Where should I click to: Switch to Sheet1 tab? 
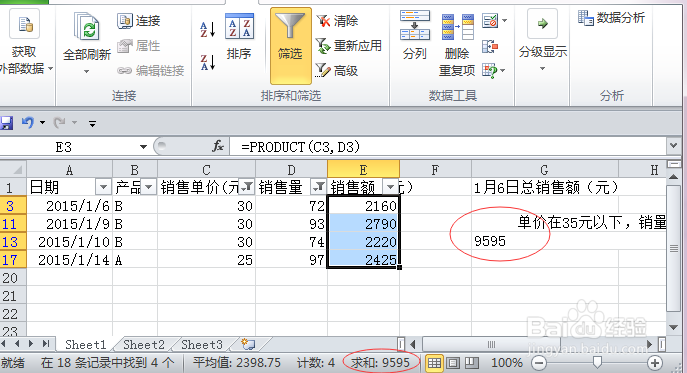click(85, 345)
